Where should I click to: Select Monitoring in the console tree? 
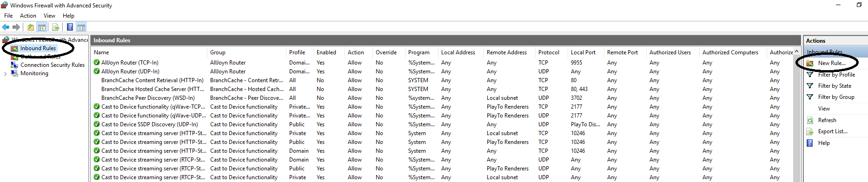point(34,73)
